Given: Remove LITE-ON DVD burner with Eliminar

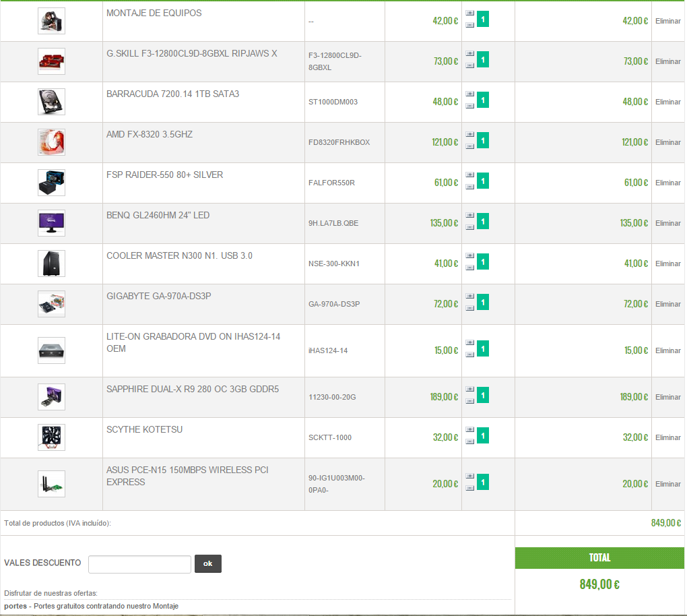Looking at the screenshot, I should (x=667, y=350).
